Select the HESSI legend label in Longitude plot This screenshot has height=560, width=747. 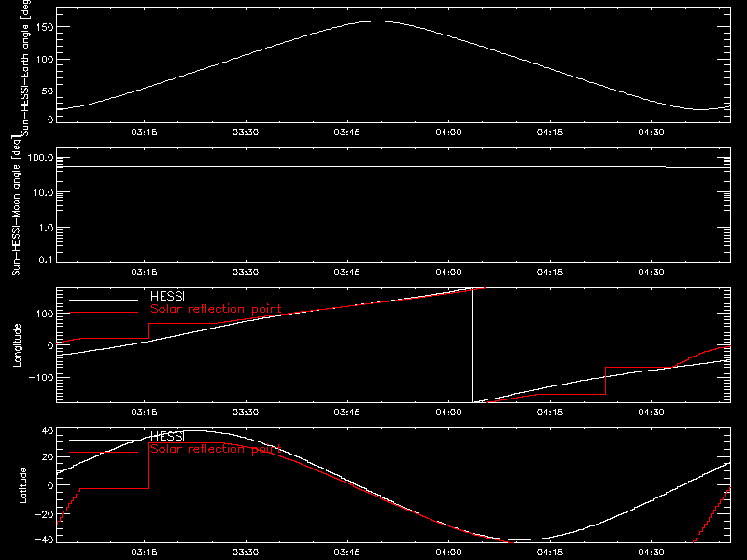168,296
